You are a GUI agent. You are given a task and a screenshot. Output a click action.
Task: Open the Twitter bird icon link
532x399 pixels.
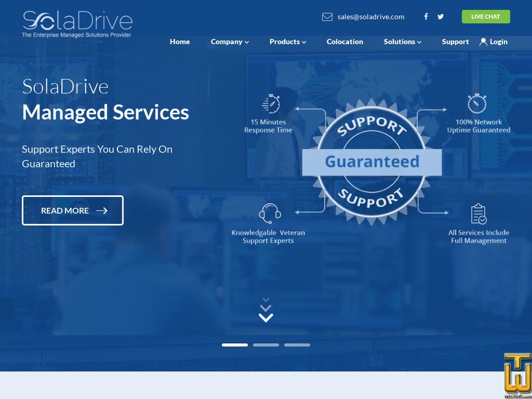point(440,17)
